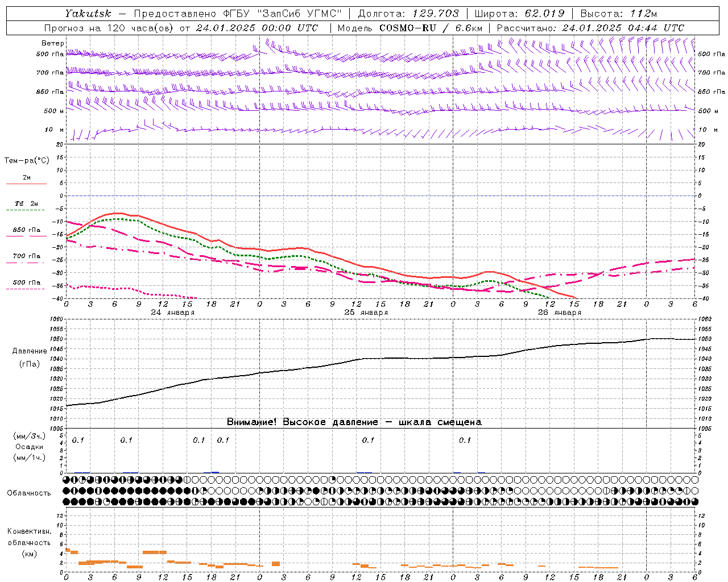Click the '(мм/3ч.)' precipitation unit label

point(30,436)
